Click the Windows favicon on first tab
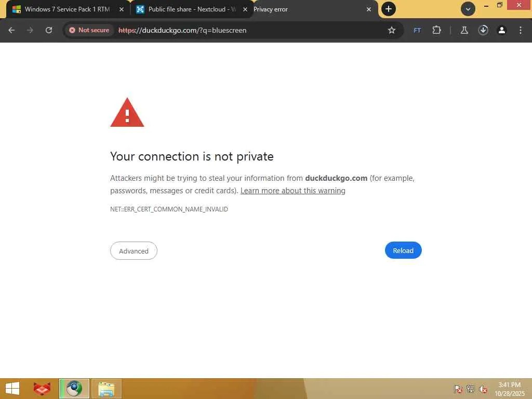Viewport: 532px width, 399px height. 16,9
